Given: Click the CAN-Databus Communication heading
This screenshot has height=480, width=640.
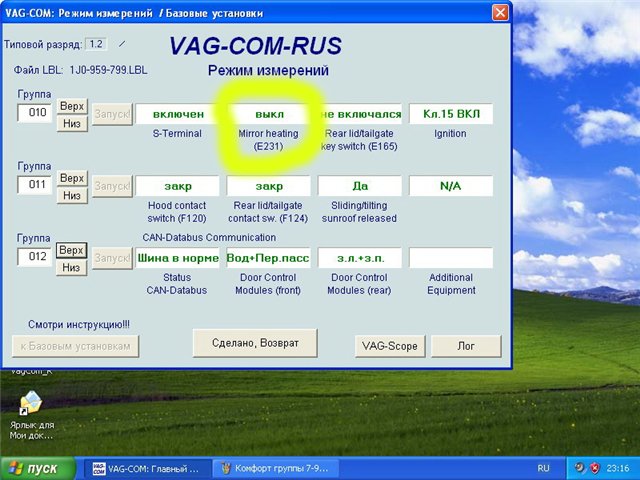Looking at the screenshot, I should tap(209, 238).
